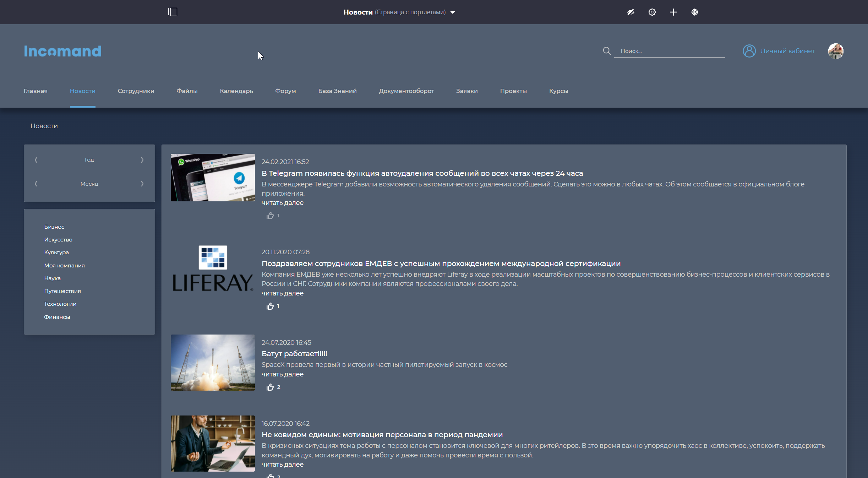
Task: Click the add (+) icon in the admin bar
Action: point(673,12)
